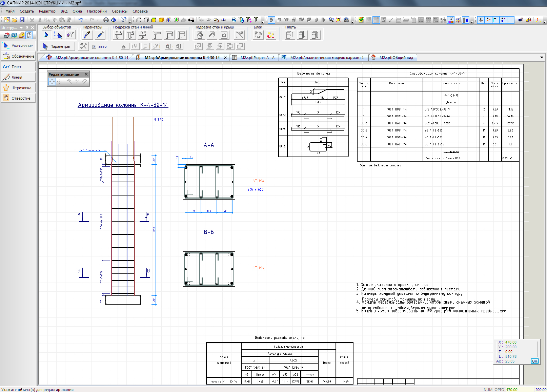The image size is (547, 392).
Task: Click the Штриховка button
Action: [x=19, y=88]
